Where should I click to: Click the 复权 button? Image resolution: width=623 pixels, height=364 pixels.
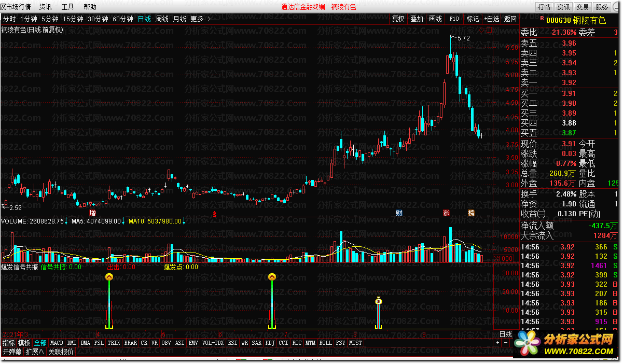point(398,19)
